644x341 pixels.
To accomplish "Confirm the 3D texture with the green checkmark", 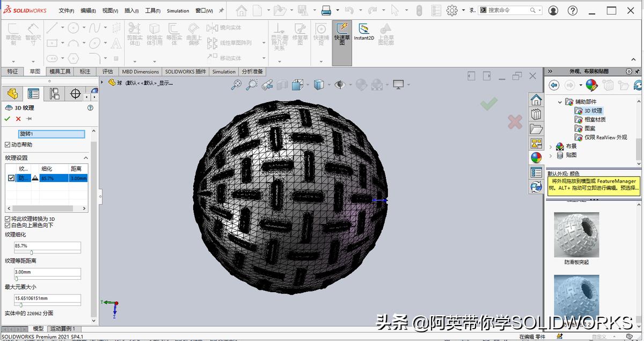I will 7,119.
